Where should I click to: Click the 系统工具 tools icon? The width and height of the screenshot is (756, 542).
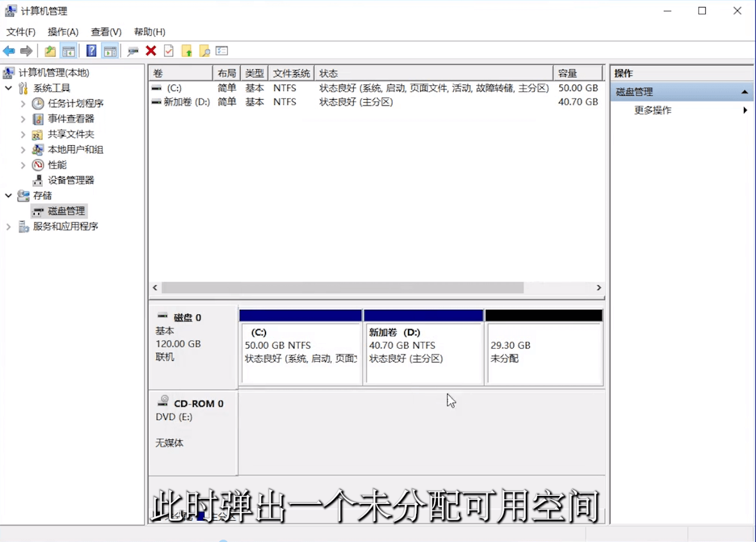click(x=23, y=88)
